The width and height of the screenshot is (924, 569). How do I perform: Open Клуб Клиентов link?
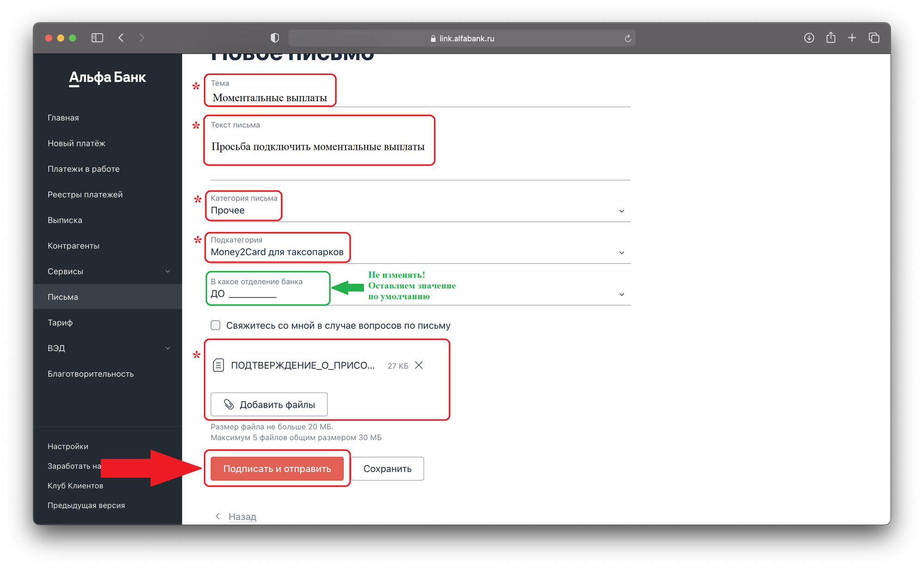(x=75, y=486)
